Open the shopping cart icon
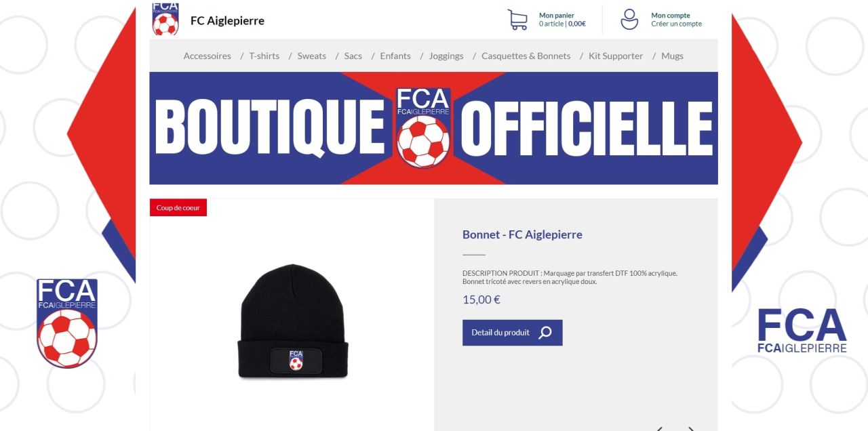868x431 pixels. (x=517, y=19)
